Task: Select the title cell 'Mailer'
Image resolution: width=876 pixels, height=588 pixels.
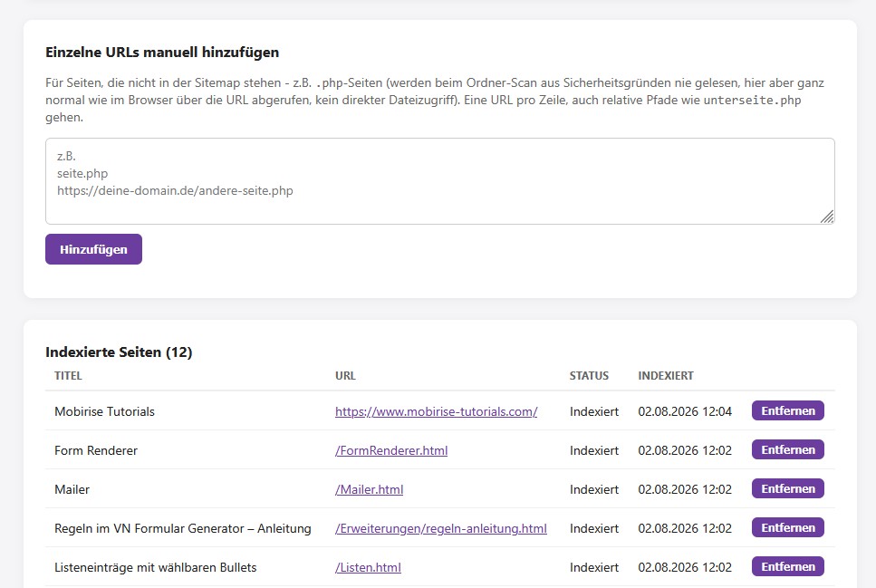Action: (72, 489)
